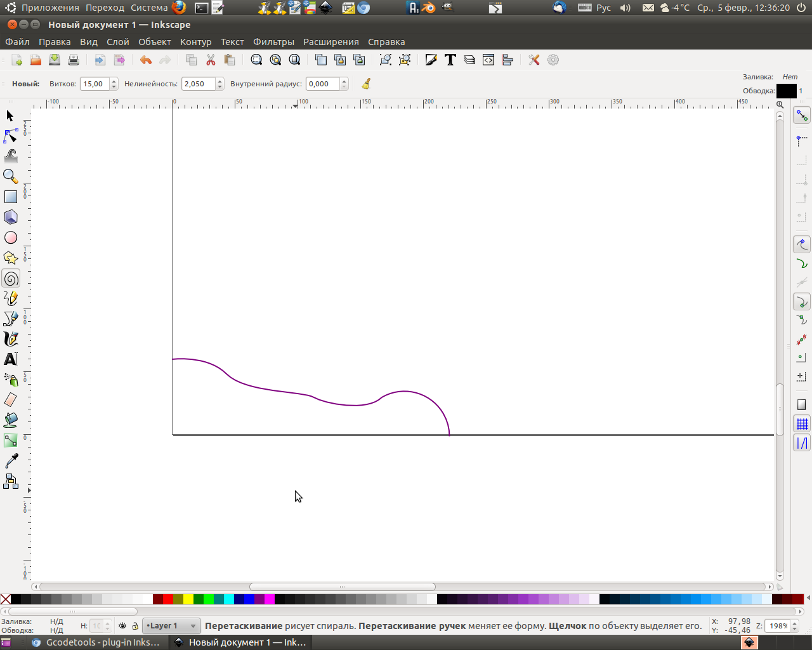Pick yellow from the color palette

[188, 599]
